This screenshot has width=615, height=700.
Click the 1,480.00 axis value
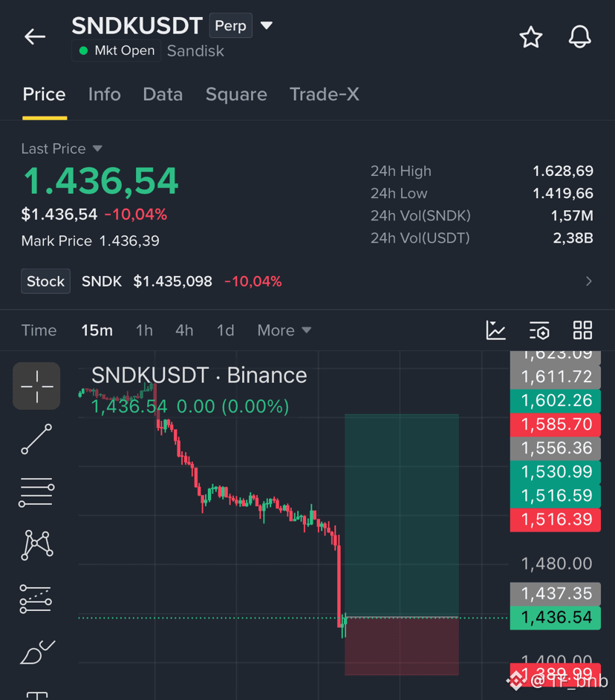(x=556, y=564)
